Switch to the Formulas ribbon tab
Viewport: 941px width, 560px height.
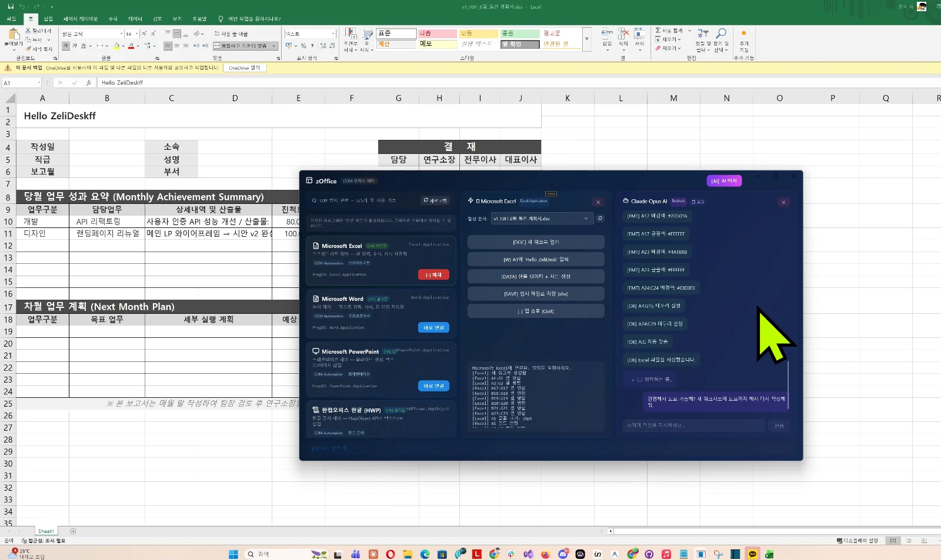tap(113, 19)
